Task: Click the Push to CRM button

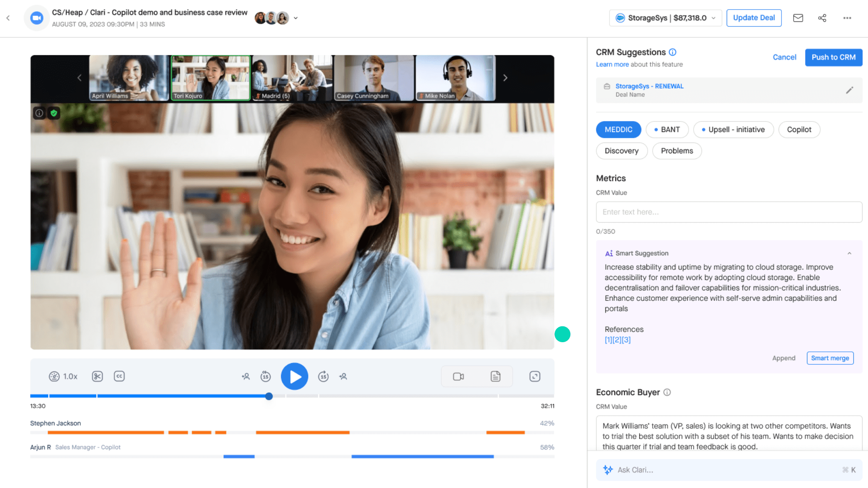Action: 833,57
